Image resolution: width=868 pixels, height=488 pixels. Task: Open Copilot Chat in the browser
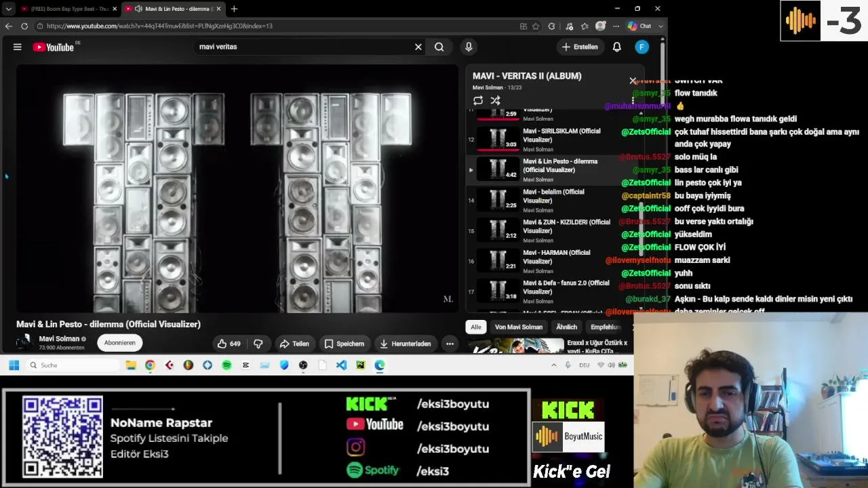coord(639,26)
